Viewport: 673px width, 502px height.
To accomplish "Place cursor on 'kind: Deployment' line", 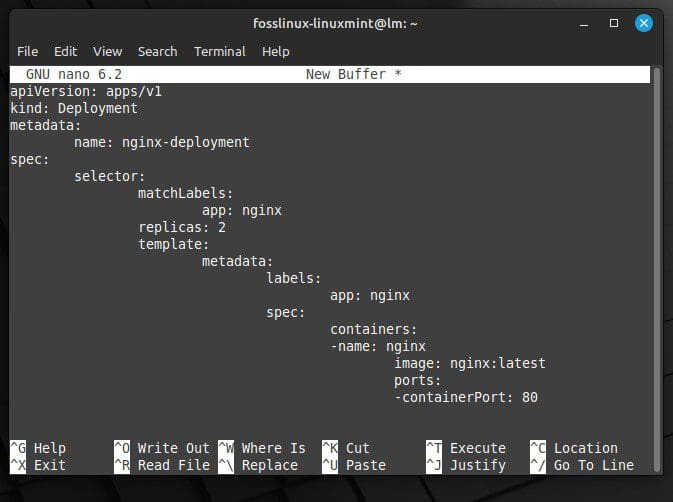I will (74, 108).
